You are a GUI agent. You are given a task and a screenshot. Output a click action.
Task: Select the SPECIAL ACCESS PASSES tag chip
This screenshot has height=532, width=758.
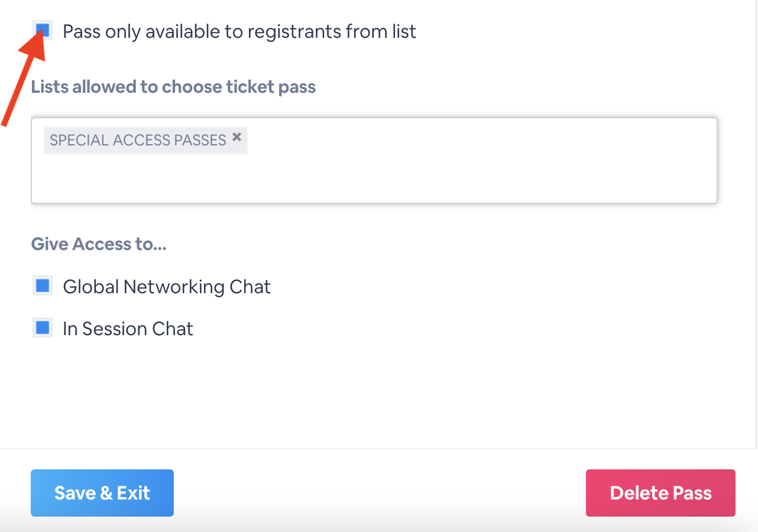[x=138, y=140]
